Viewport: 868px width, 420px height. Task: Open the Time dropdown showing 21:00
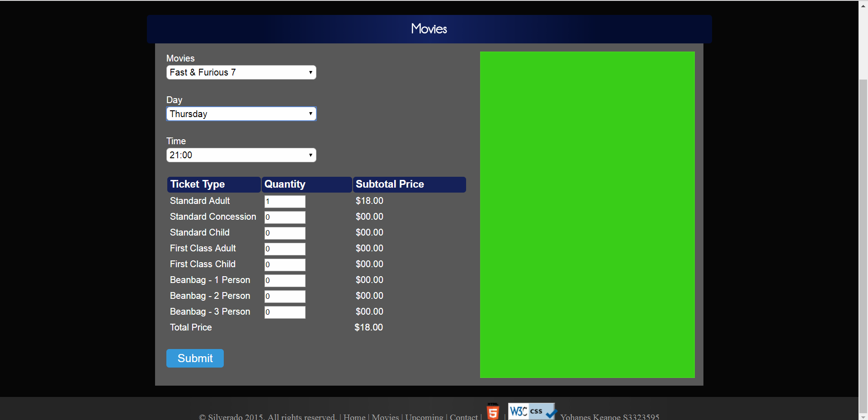pyautogui.click(x=241, y=155)
